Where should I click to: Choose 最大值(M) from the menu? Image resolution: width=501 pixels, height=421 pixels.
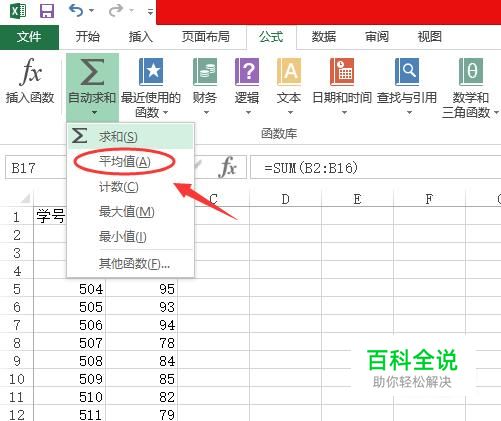(x=131, y=212)
